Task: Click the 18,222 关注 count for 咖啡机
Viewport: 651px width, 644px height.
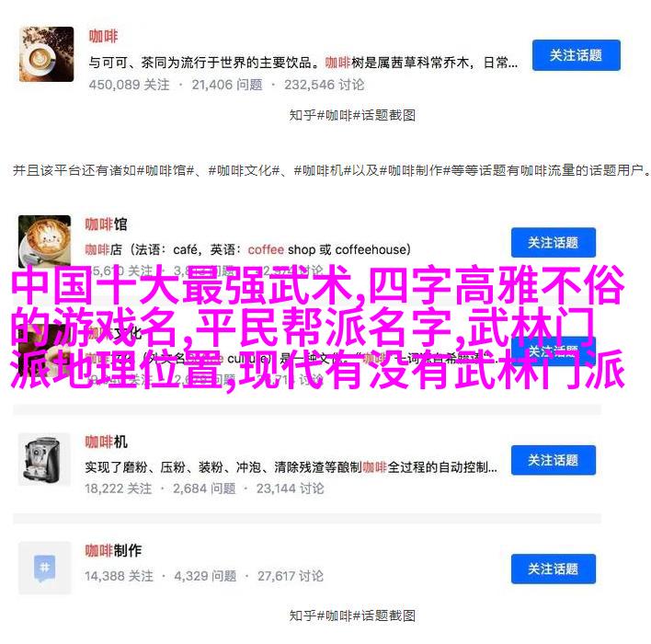Action: tap(119, 489)
